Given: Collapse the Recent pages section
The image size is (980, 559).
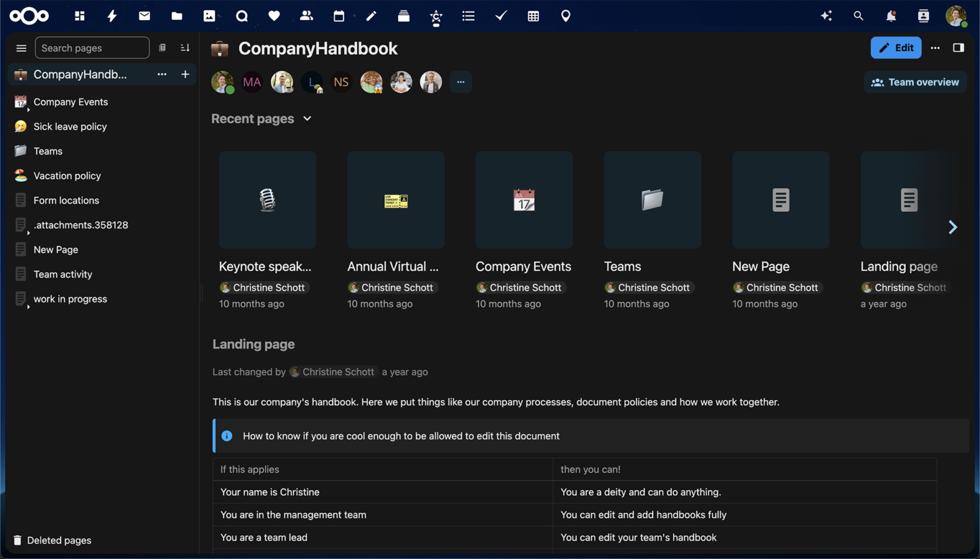Looking at the screenshot, I should pos(307,119).
